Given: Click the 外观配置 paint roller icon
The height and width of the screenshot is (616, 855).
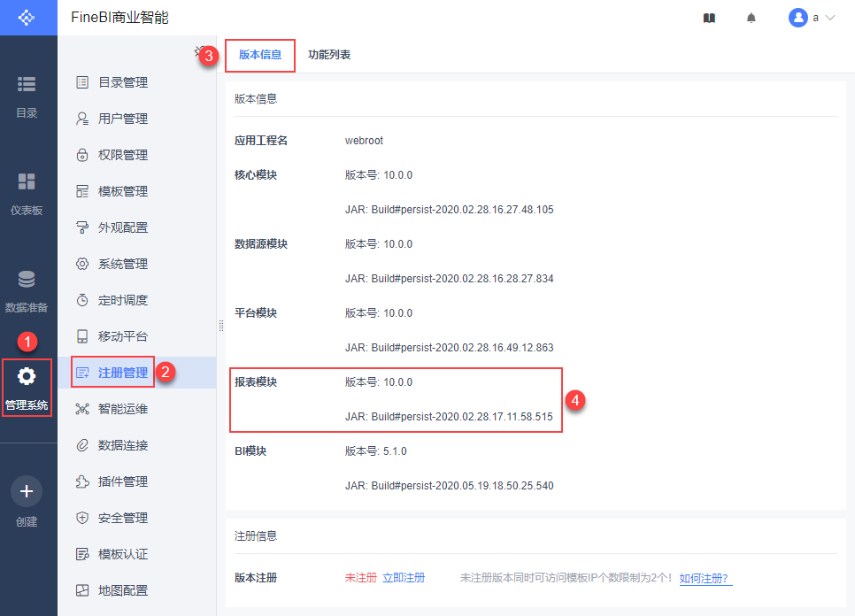Looking at the screenshot, I should [82, 227].
